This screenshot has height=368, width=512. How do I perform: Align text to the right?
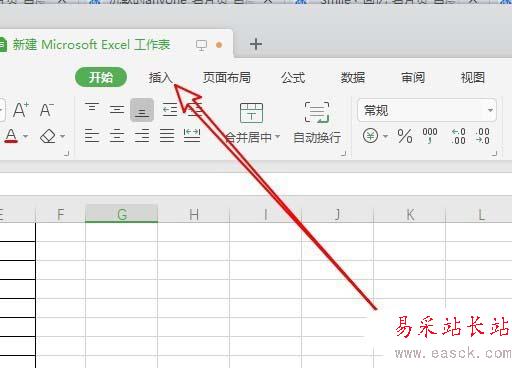tap(142, 136)
